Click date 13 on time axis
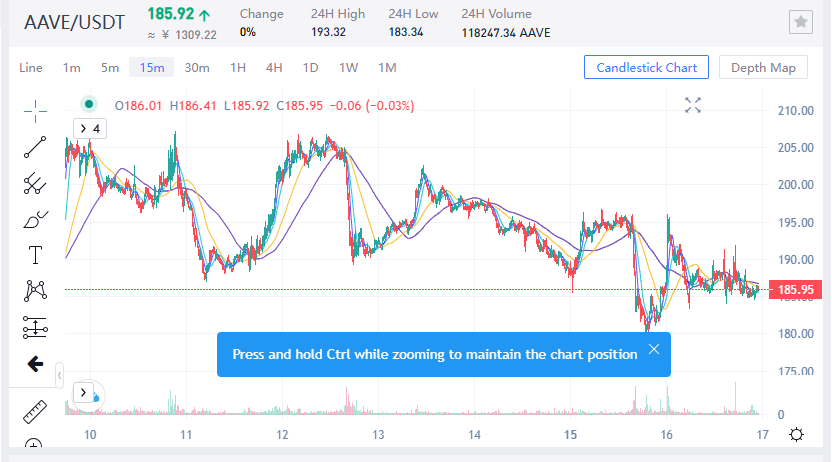The width and height of the screenshot is (832, 462). pyautogui.click(x=378, y=435)
